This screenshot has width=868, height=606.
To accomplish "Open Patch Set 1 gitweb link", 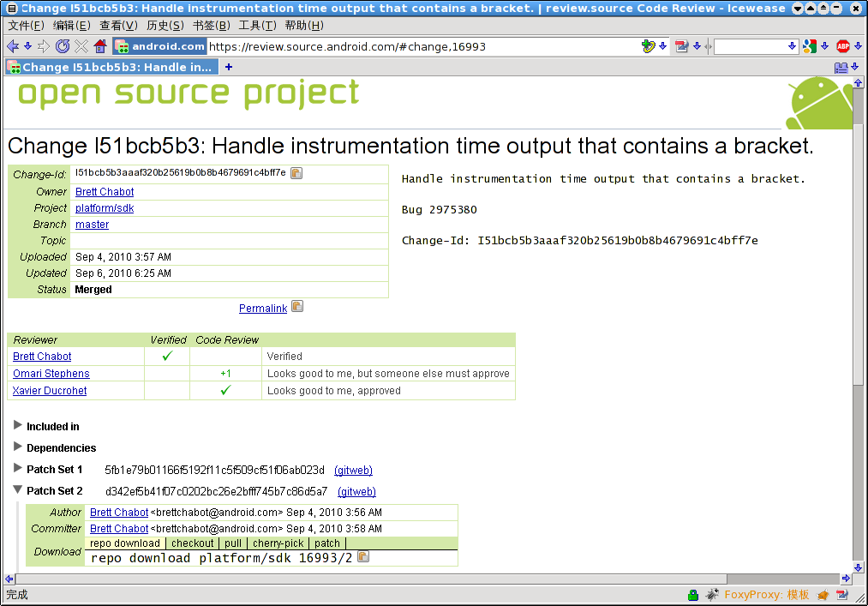I will pyautogui.click(x=353, y=471).
